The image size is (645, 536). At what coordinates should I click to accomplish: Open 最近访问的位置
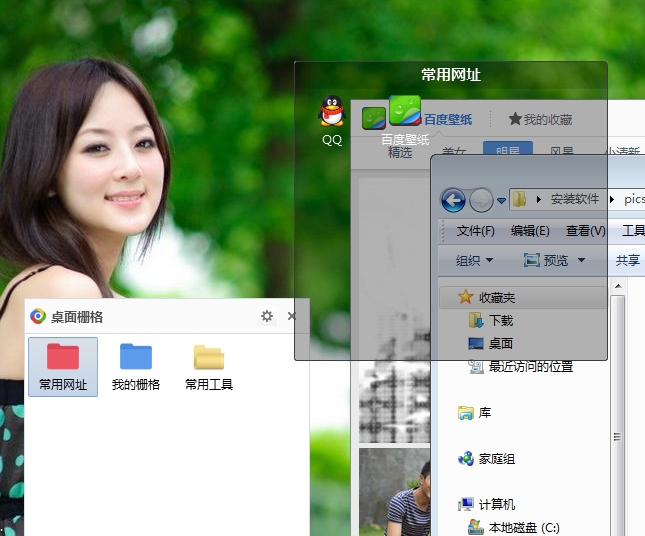(531, 367)
